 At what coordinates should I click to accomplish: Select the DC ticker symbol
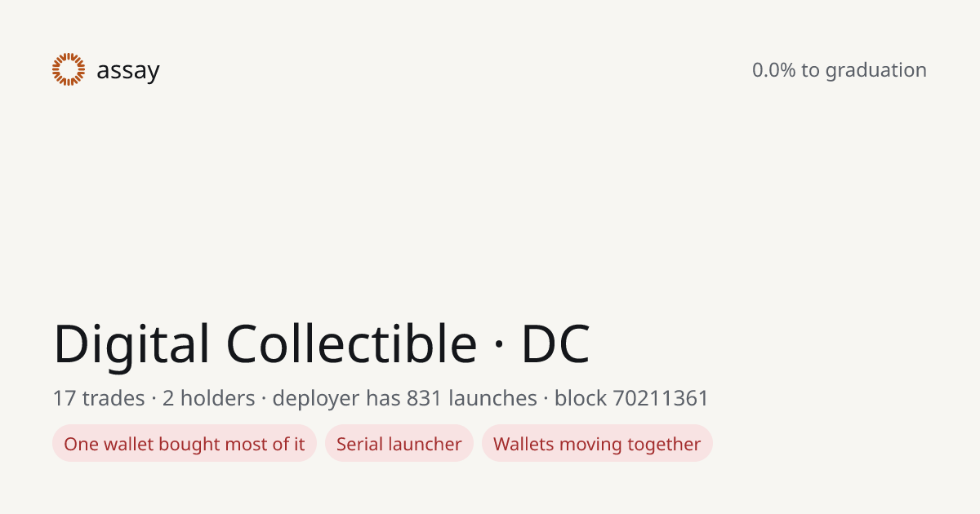555,344
